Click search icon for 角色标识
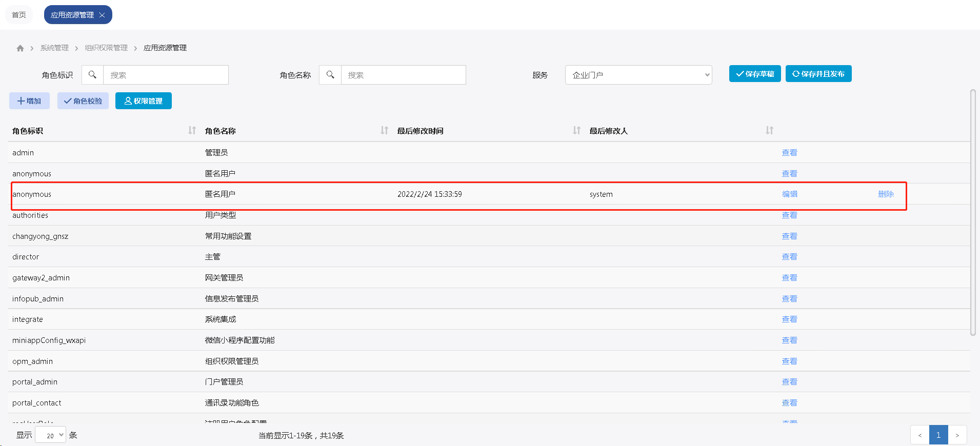The height and width of the screenshot is (446, 980). point(92,75)
